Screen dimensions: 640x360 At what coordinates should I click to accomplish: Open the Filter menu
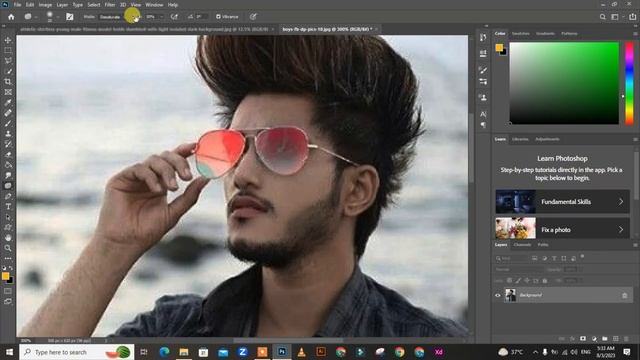[110, 5]
